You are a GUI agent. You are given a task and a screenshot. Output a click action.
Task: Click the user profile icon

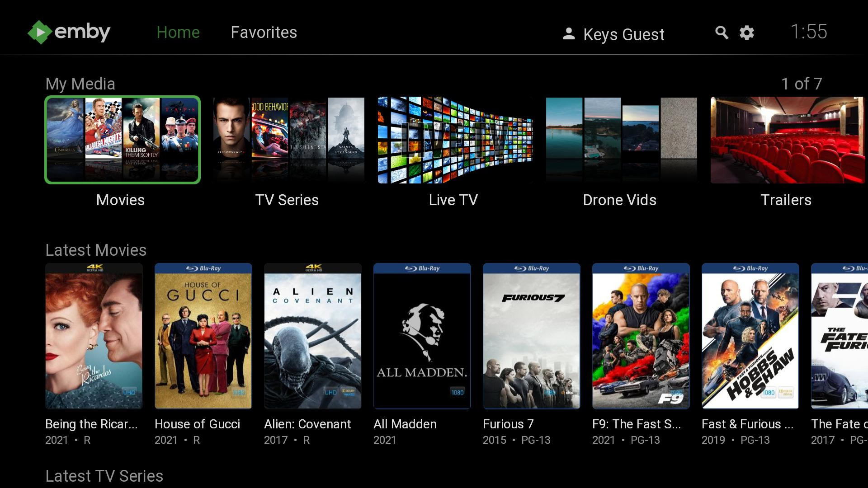[570, 33]
